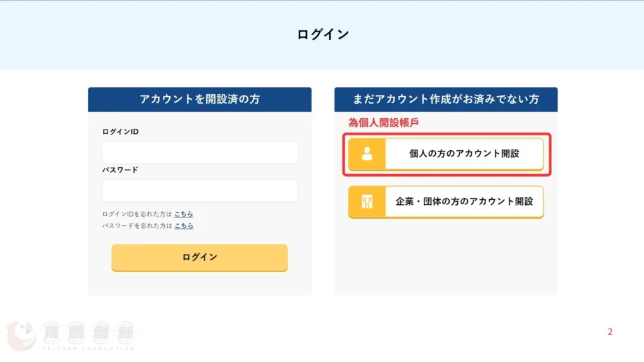Select 個人の方のアカウント開設 button

(x=464, y=154)
